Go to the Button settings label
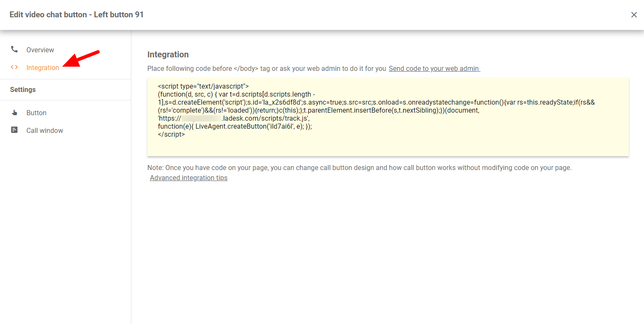Screen dimensions: 644x324 [36, 113]
